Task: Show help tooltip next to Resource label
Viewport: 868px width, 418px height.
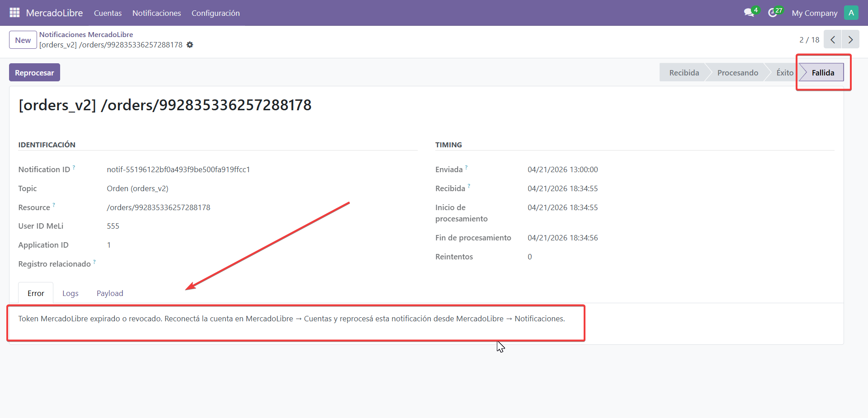Action: click(x=54, y=205)
